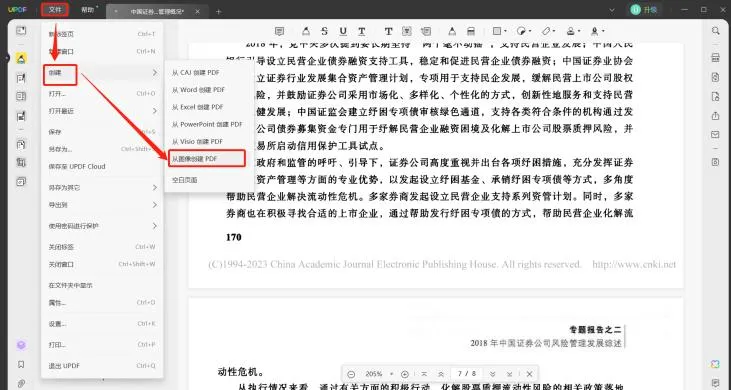Select 从图像创建 PDF menu entry
Viewport: 731px width, 390px height.
(207, 158)
